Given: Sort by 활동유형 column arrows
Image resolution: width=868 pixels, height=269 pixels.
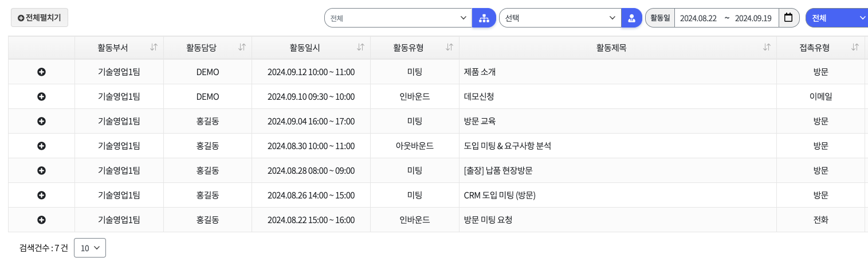Looking at the screenshot, I should [x=449, y=47].
